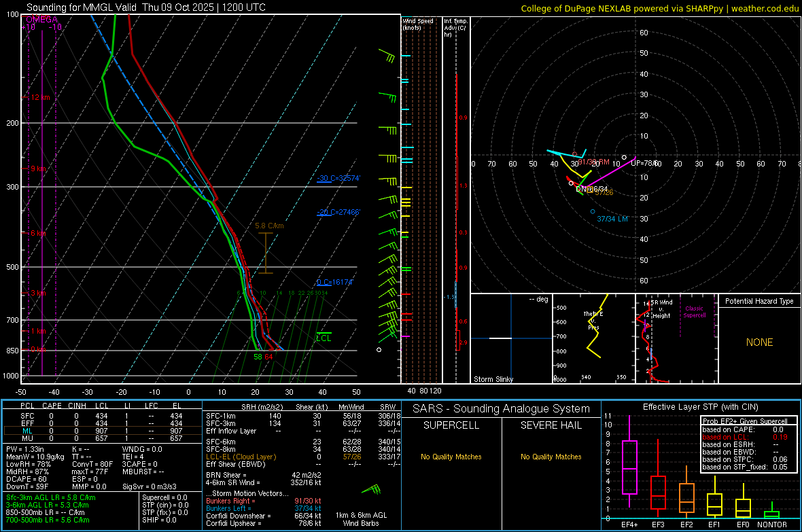Click the SEVERE HAIL column heading
Screen dimensions: 802x532
(x=551, y=425)
